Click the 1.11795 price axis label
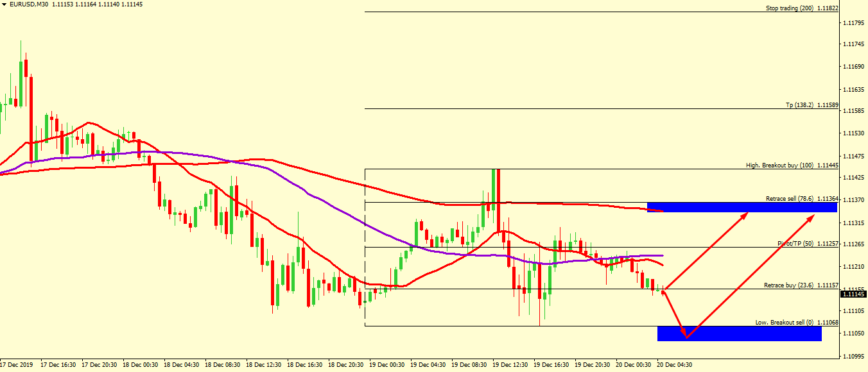Image resolution: width=868 pixels, height=372 pixels. pos(853,23)
